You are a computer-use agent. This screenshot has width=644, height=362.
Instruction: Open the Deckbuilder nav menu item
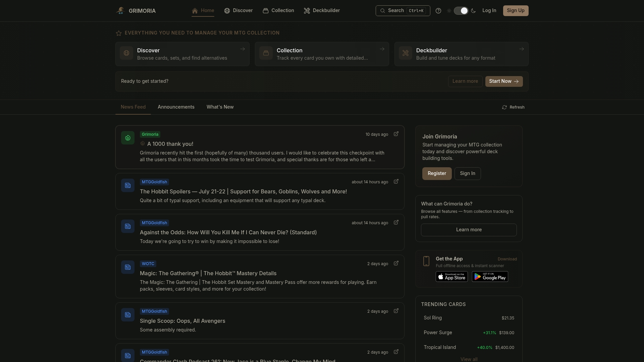coord(322,11)
